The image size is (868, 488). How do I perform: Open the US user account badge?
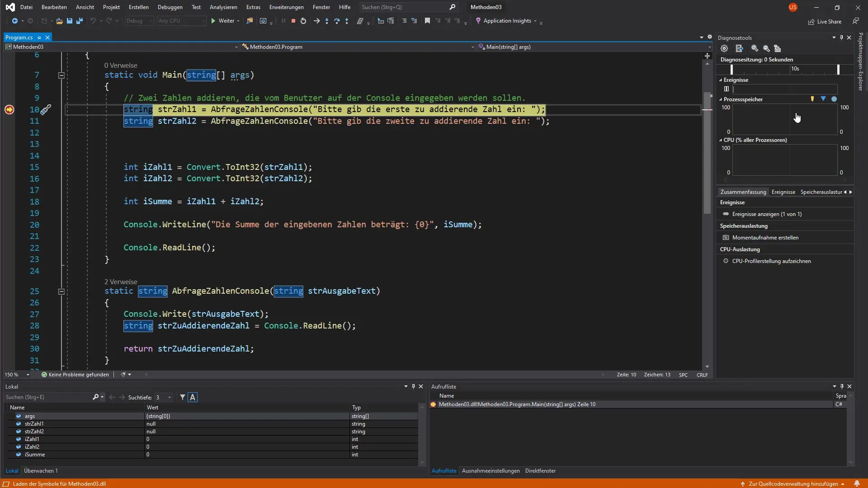coord(793,7)
